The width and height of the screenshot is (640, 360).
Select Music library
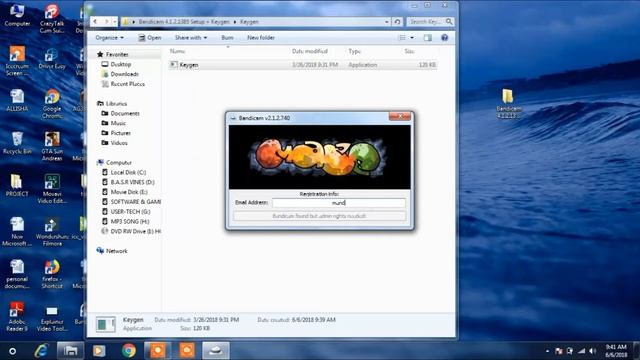118,123
